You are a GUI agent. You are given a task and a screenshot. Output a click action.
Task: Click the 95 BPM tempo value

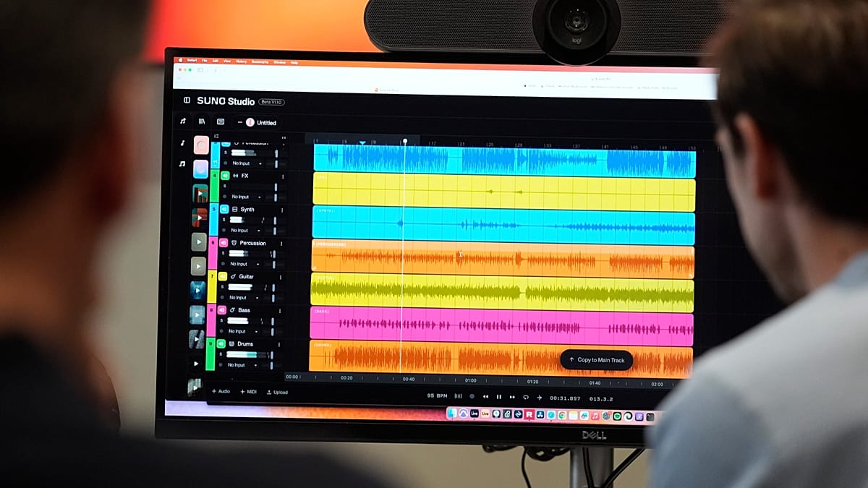pos(437,396)
